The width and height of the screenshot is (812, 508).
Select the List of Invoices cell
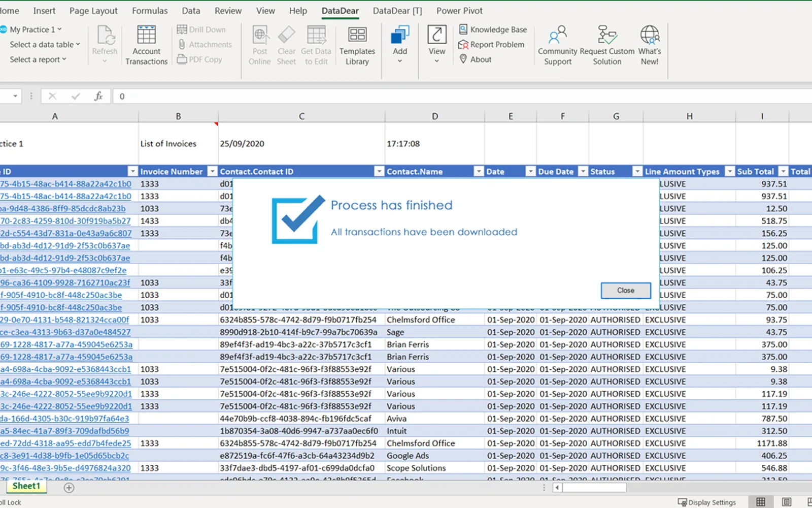[x=178, y=144]
